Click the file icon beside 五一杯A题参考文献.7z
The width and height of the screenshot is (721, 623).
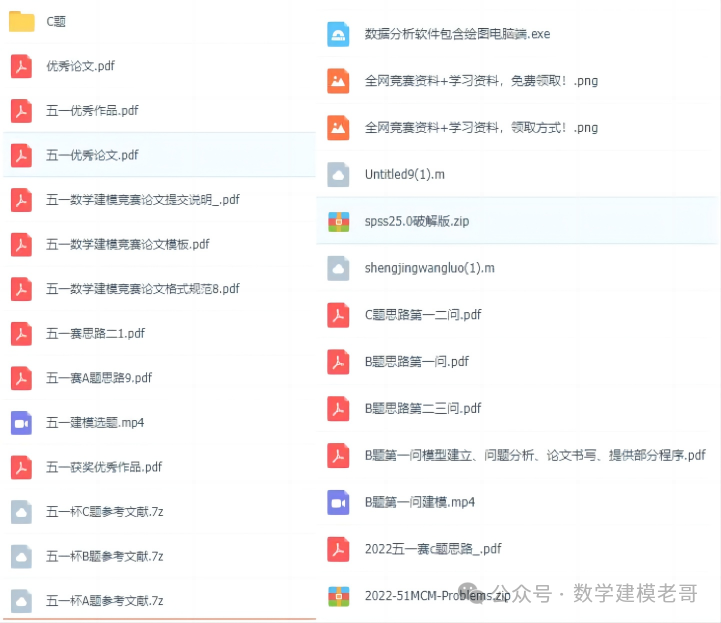click(x=21, y=601)
